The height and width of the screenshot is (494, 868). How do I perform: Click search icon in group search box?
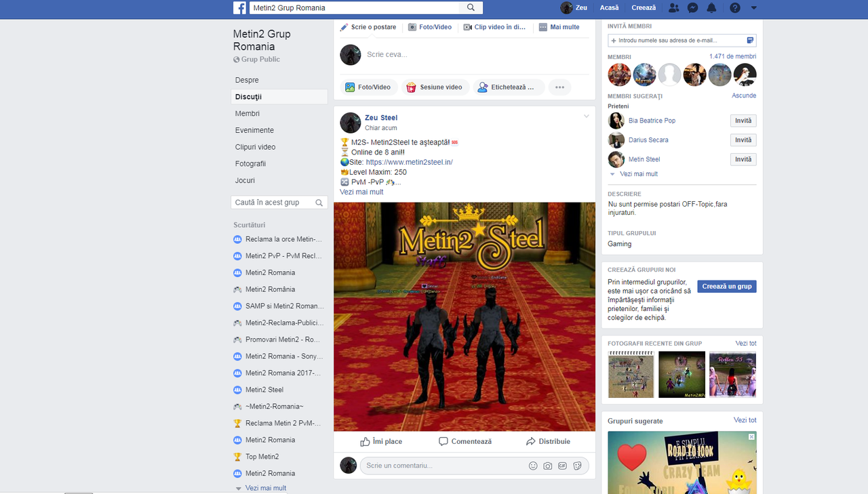point(319,203)
